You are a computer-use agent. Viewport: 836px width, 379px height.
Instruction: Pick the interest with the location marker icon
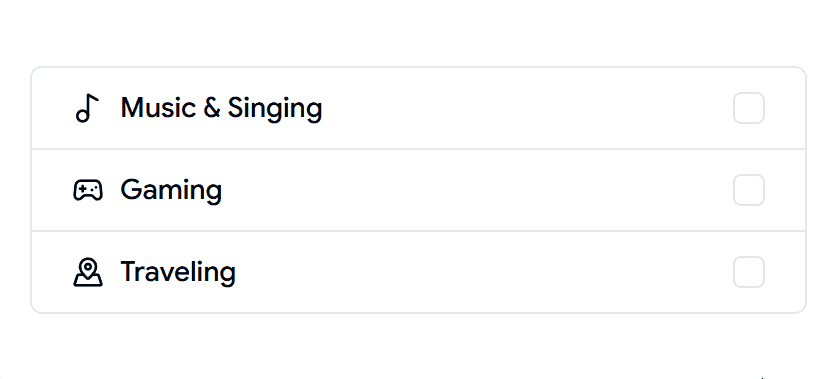(x=419, y=272)
